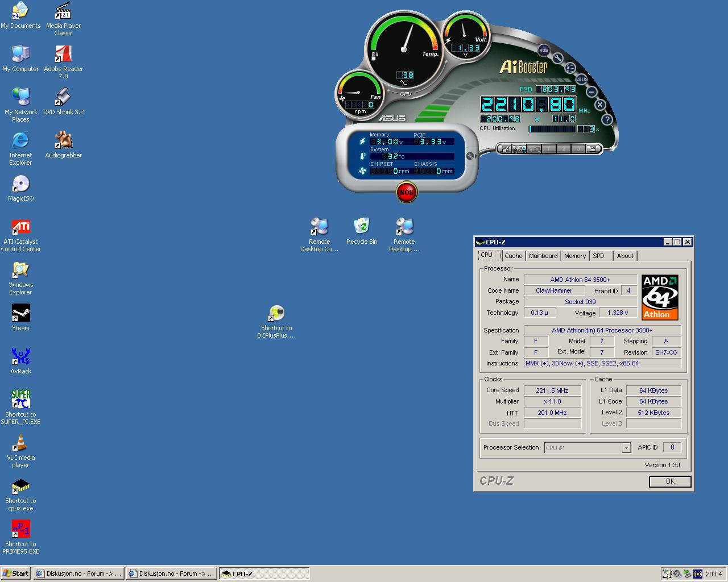The width and height of the screenshot is (728, 582).
Task: Switch to the Cache tab in CPU-Z
Action: (x=513, y=256)
